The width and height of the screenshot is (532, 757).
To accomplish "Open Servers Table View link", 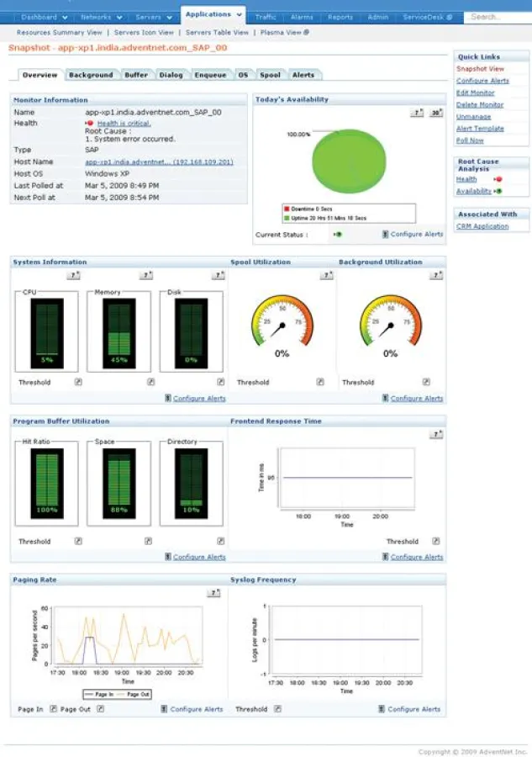I will tap(217, 32).
